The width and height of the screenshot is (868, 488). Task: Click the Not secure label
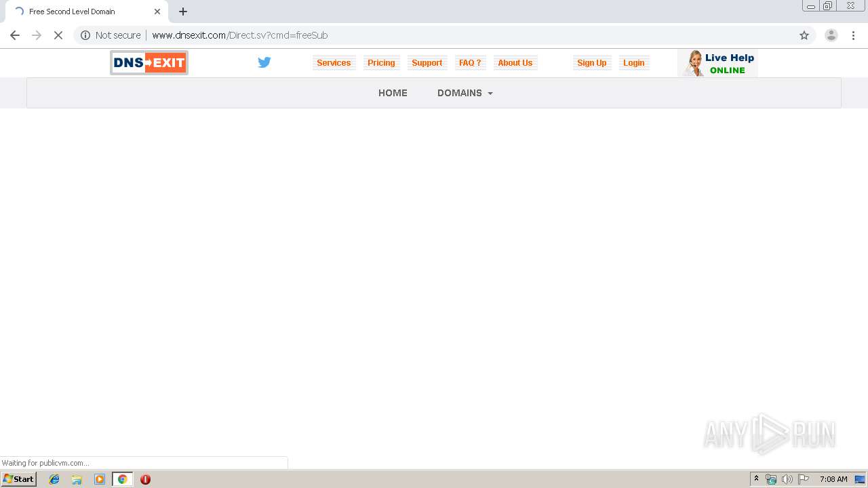click(118, 35)
